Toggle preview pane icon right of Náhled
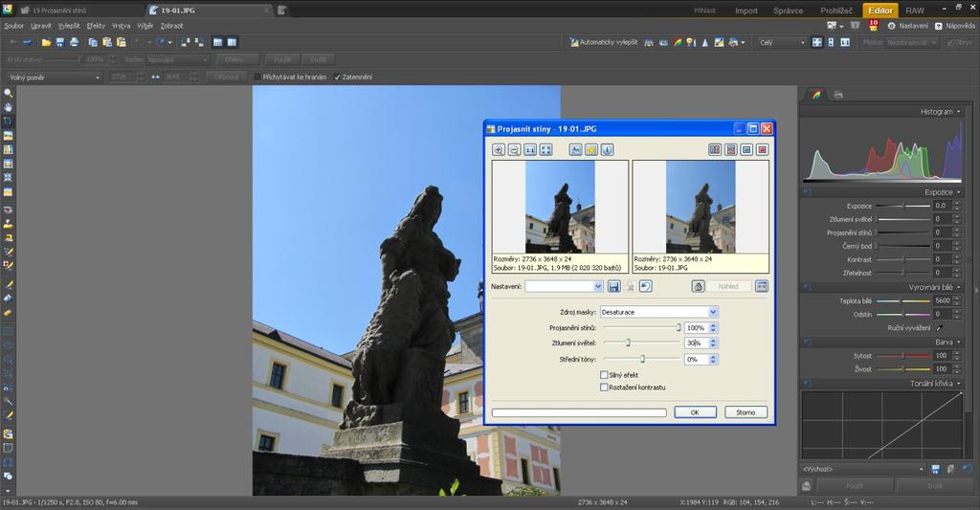 coord(761,286)
